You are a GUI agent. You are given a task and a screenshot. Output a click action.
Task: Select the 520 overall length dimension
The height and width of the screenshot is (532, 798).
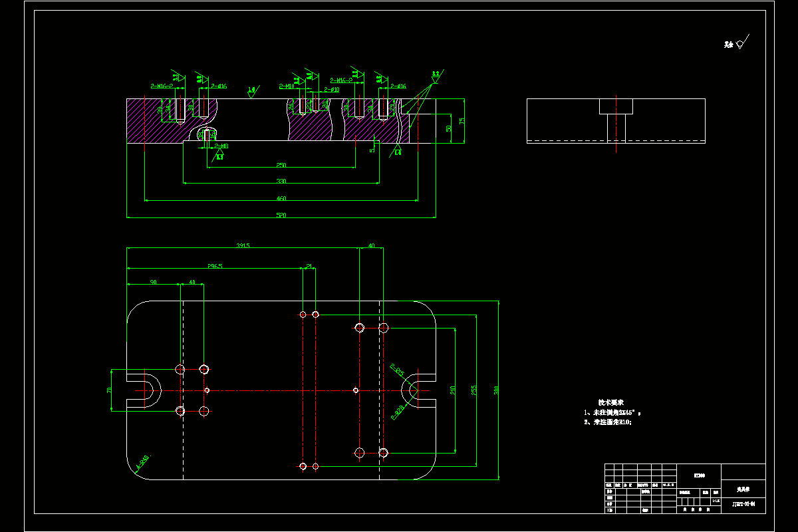281,215
